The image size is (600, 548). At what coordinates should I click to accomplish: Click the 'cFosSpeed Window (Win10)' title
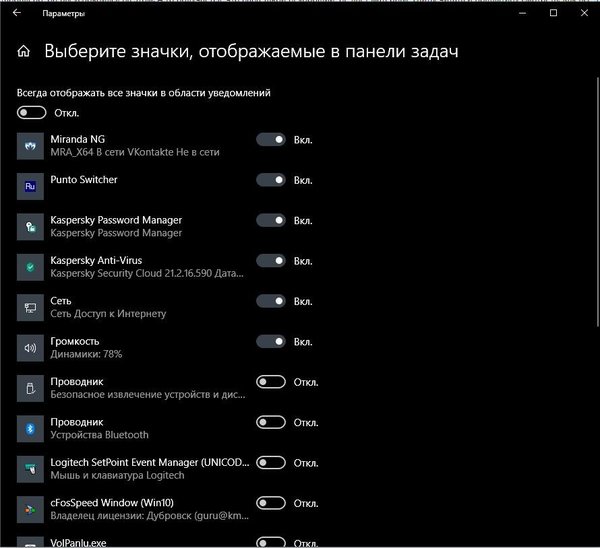112,502
